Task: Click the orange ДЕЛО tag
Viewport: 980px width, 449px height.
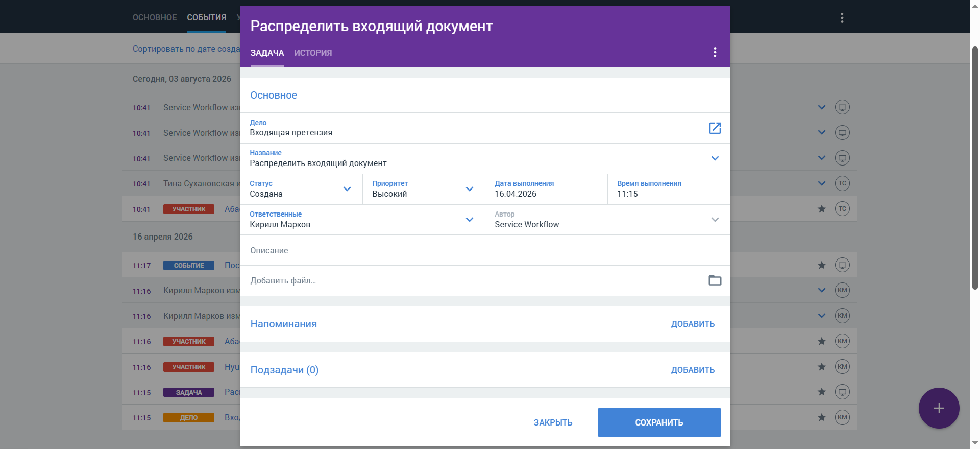Action: [x=189, y=417]
